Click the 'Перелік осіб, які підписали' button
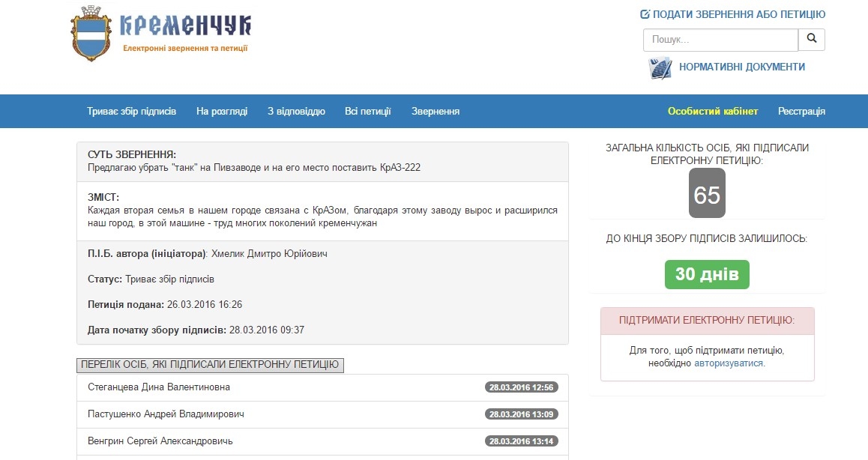This screenshot has height=460, width=868. pyautogui.click(x=210, y=365)
